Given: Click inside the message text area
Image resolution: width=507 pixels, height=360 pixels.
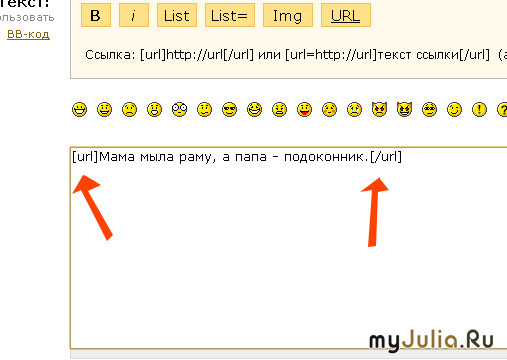Looking at the screenshot, I should 289,248.
